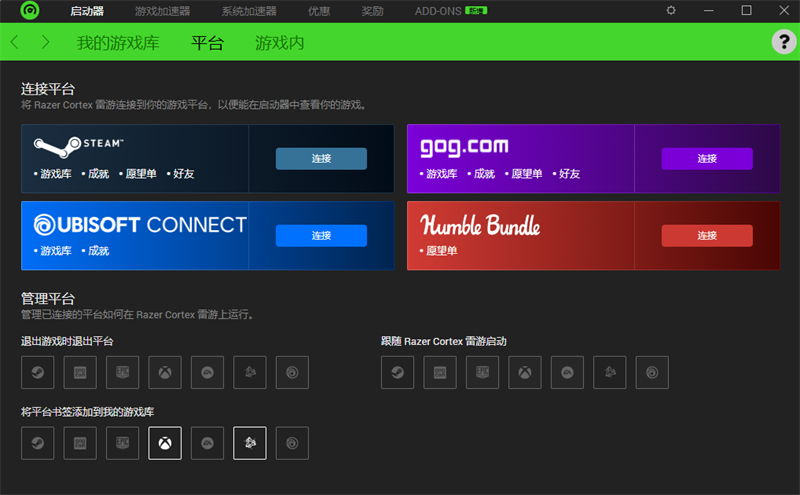Viewport: 800px width, 495px height.
Task: Enable Epic Games under 跟随 Razer Cortex 雷游启动
Action: (x=482, y=373)
